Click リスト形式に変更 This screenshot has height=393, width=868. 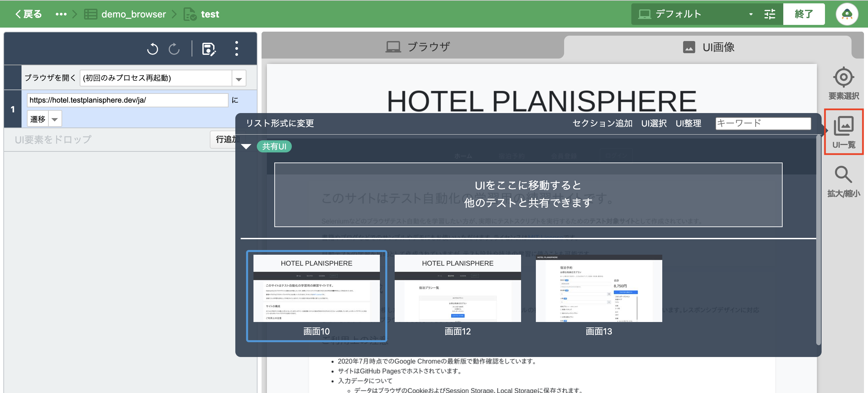click(280, 123)
